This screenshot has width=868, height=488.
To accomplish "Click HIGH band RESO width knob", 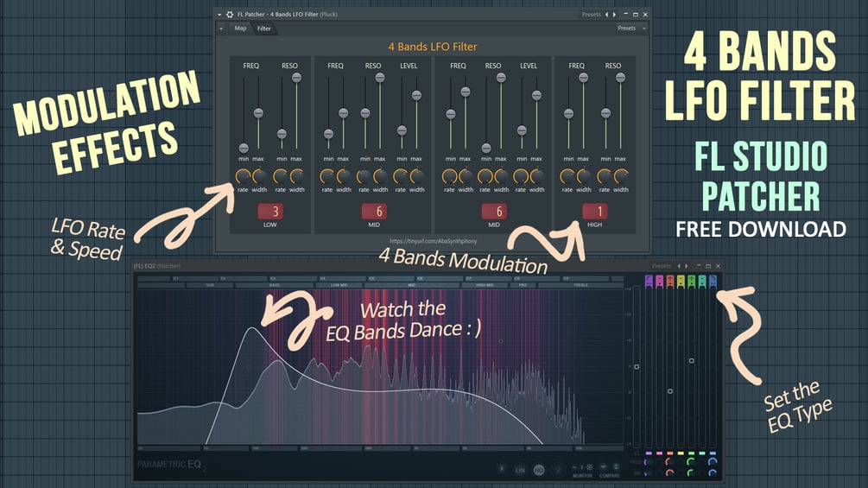I will click(621, 176).
